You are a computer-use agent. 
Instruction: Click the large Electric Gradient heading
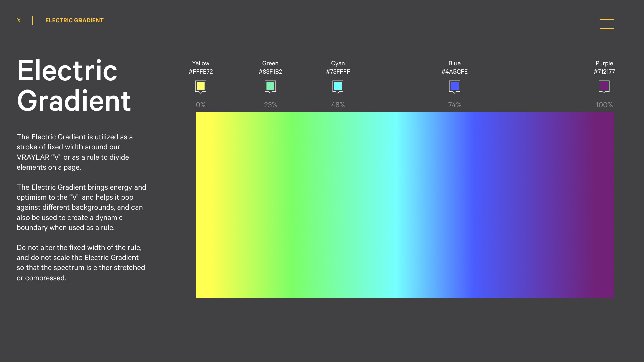click(74, 85)
